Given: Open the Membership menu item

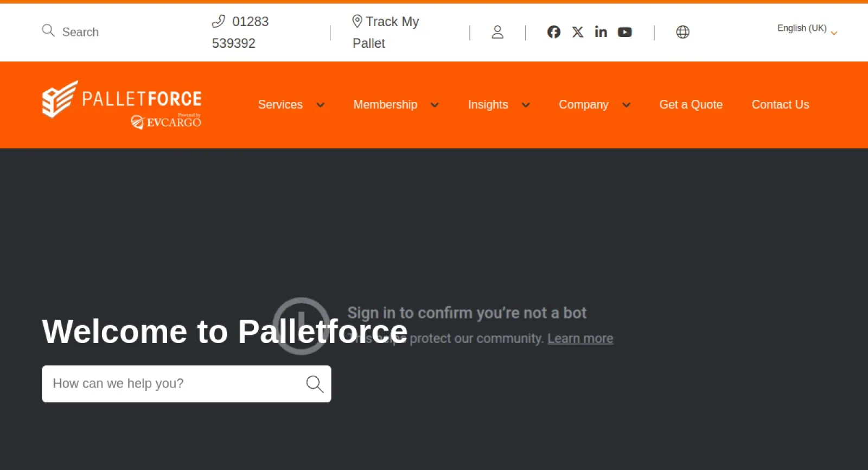Looking at the screenshot, I should point(385,104).
